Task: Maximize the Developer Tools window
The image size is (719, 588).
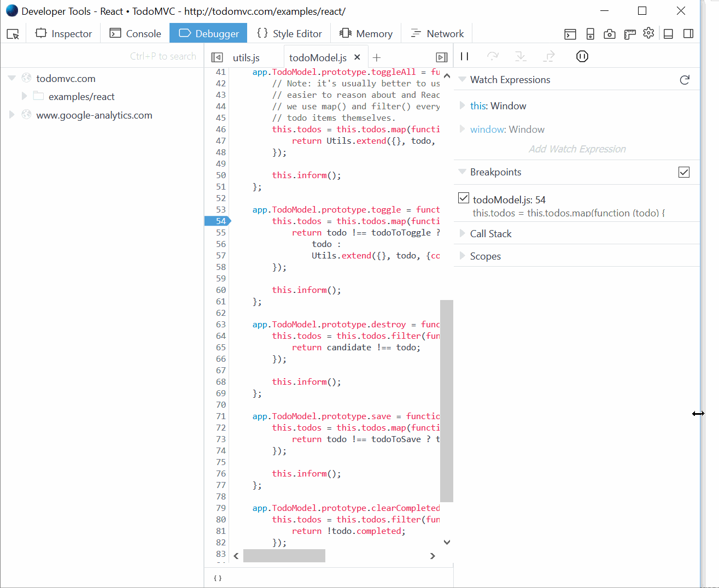Action: coord(642,11)
